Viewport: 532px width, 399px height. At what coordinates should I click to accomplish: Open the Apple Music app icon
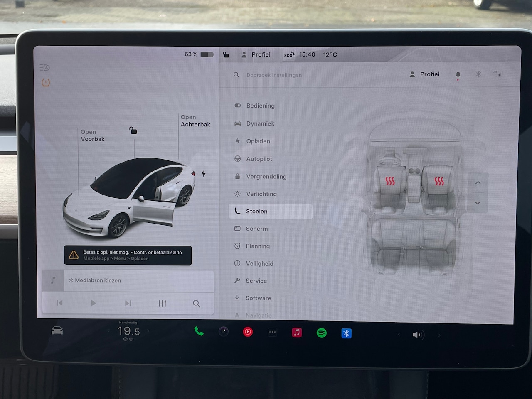tap(297, 332)
